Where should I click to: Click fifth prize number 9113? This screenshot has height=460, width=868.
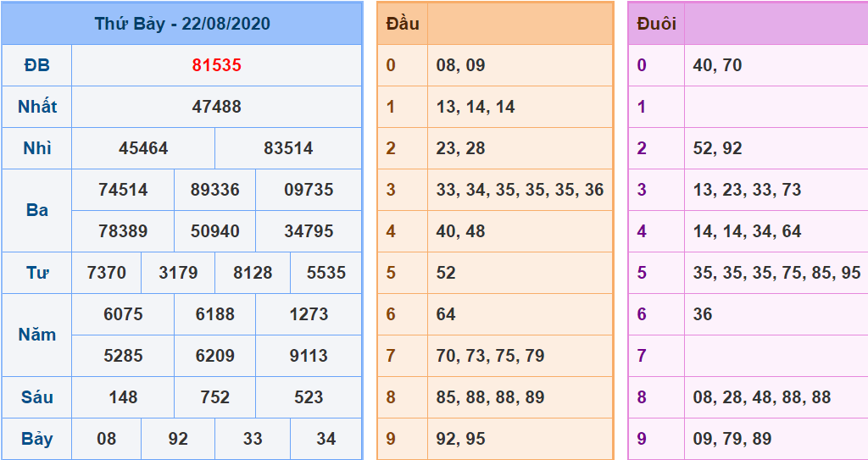click(x=309, y=356)
